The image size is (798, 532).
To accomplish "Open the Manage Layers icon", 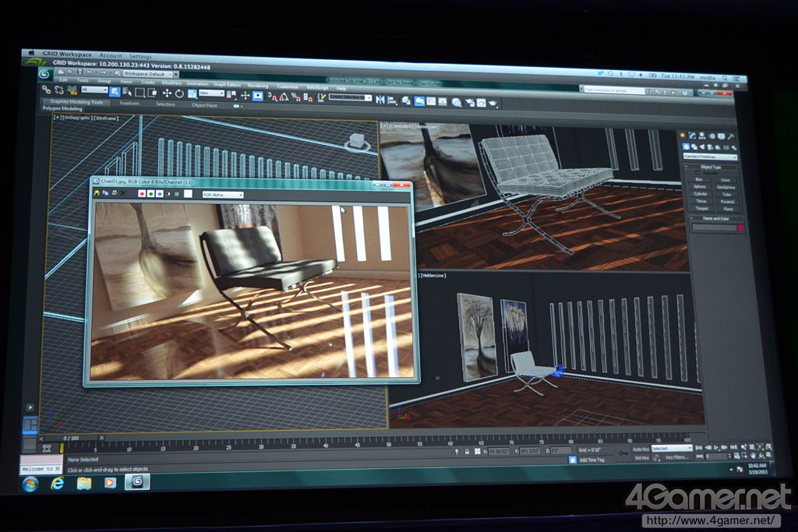I will pyautogui.click(x=406, y=100).
